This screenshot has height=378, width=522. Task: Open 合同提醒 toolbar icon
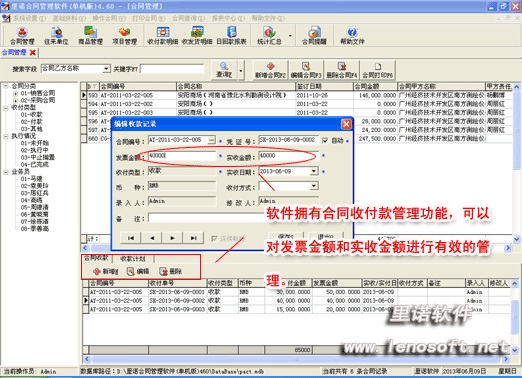[314, 35]
